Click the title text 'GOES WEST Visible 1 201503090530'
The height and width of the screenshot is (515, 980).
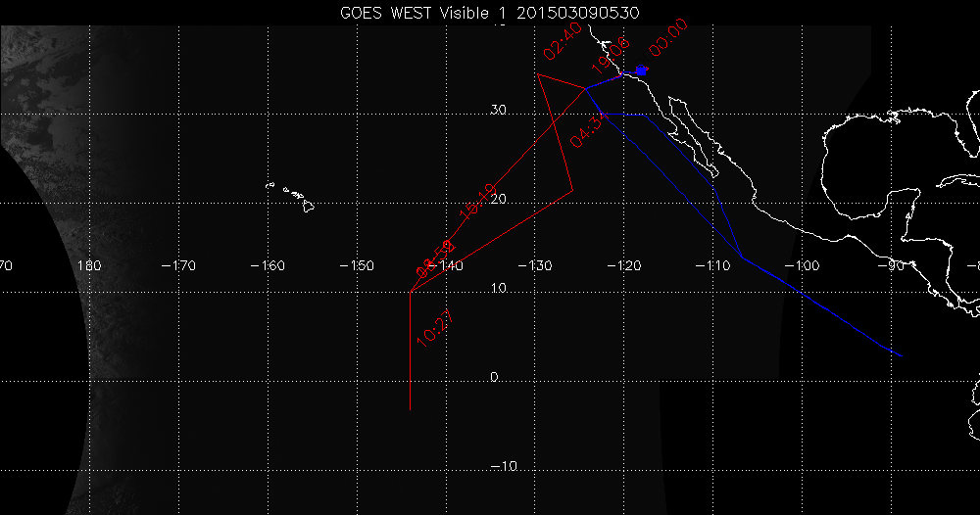coord(489,13)
